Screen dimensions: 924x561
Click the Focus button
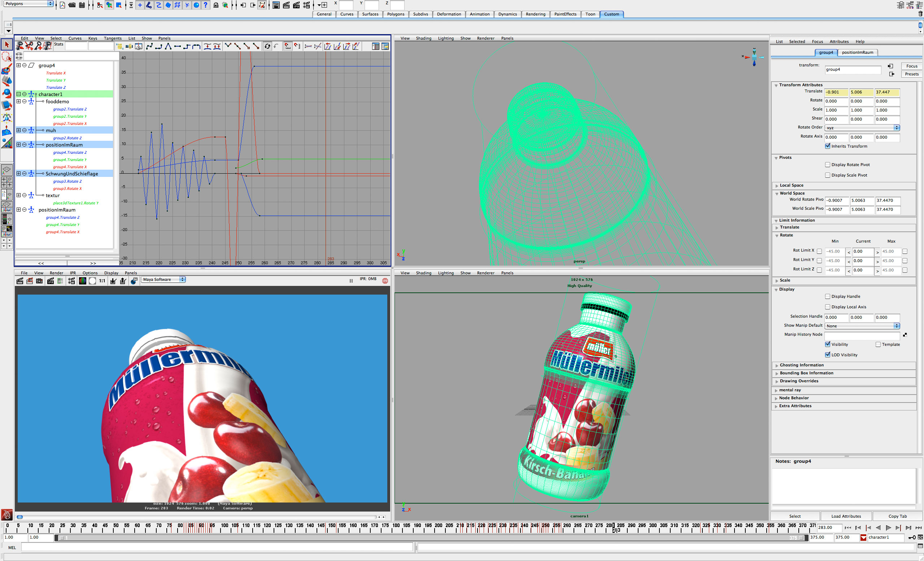pyautogui.click(x=912, y=66)
